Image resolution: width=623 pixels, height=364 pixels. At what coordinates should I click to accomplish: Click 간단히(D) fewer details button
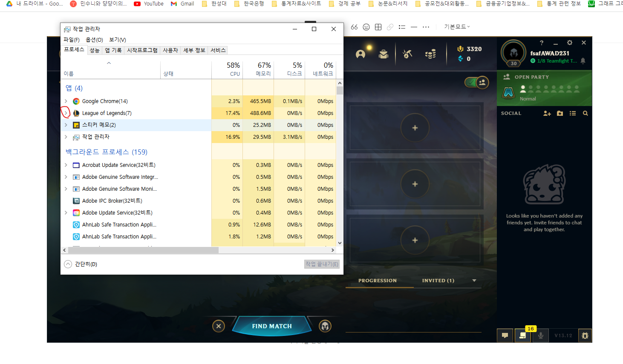(x=81, y=264)
